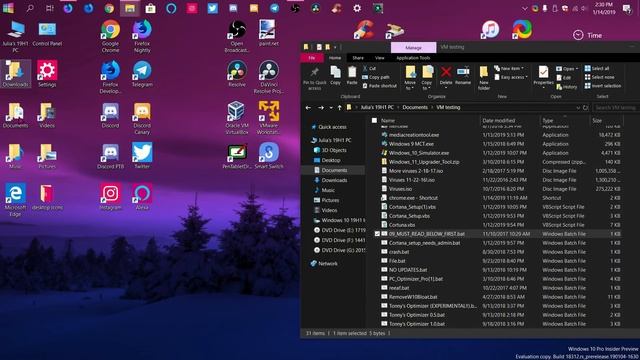The image size is (640, 360).
Task: Select Downloads in the navigation pane
Action: click(x=334, y=180)
